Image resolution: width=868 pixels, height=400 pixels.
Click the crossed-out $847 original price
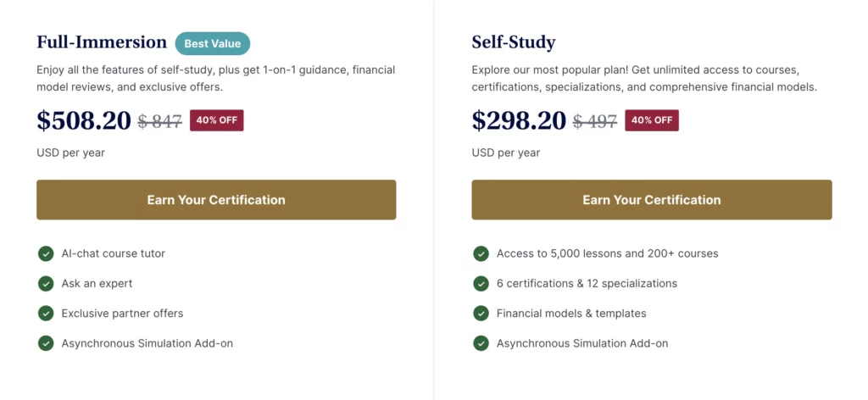coord(160,121)
